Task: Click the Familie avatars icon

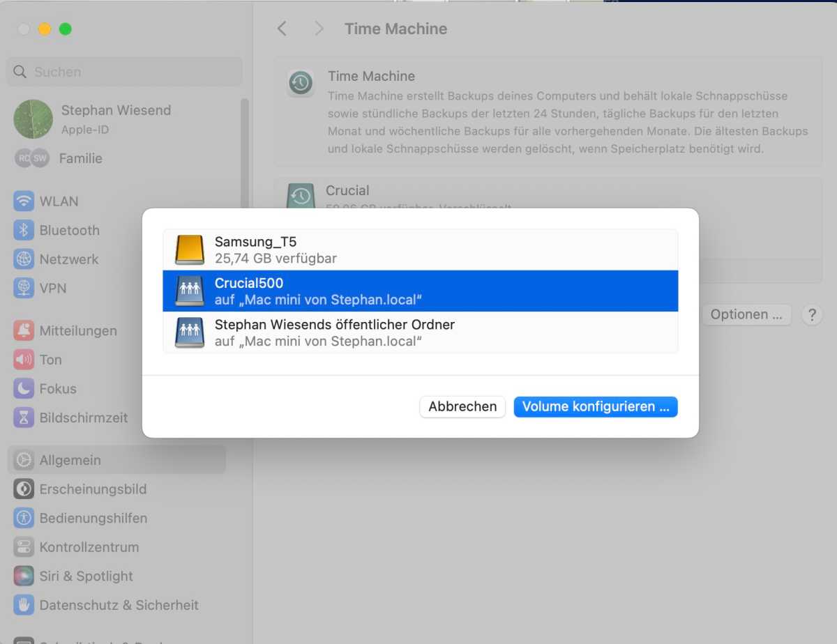Action: [x=32, y=158]
